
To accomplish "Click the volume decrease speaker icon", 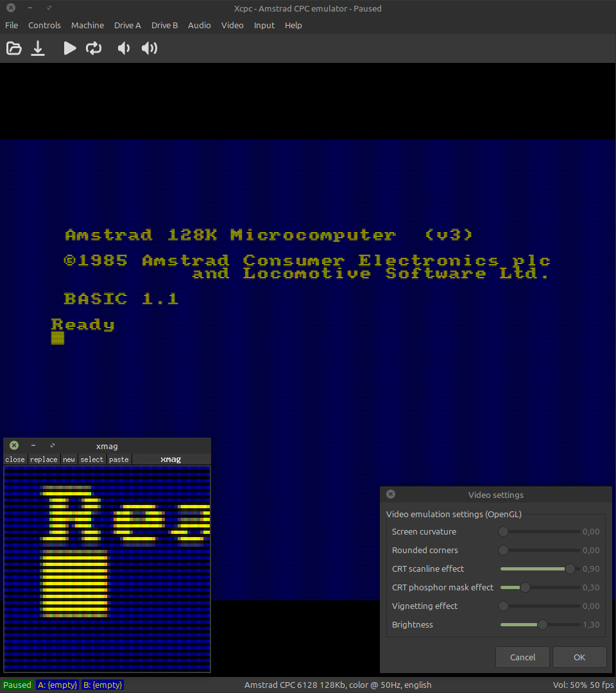I will coord(124,48).
